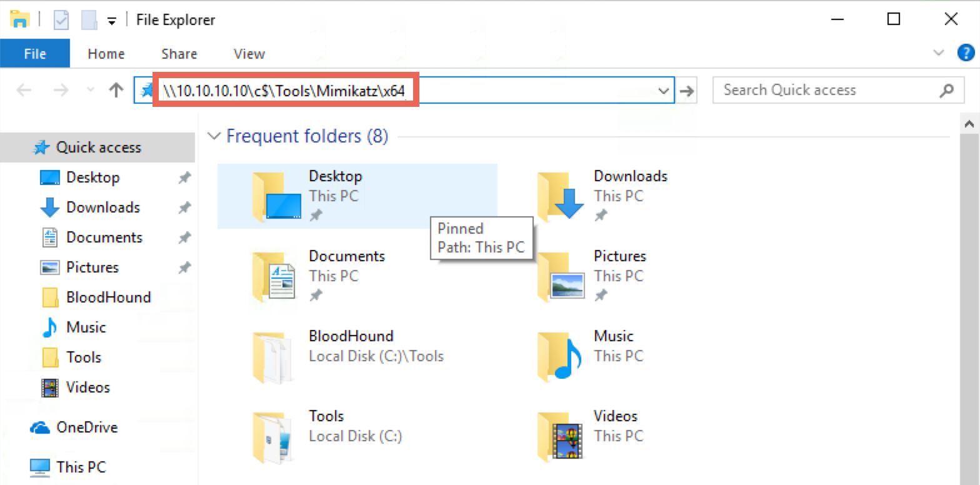The height and width of the screenshot is (485, 980).
Task: Click the Search Quick access field
Action: coord(825,90)
